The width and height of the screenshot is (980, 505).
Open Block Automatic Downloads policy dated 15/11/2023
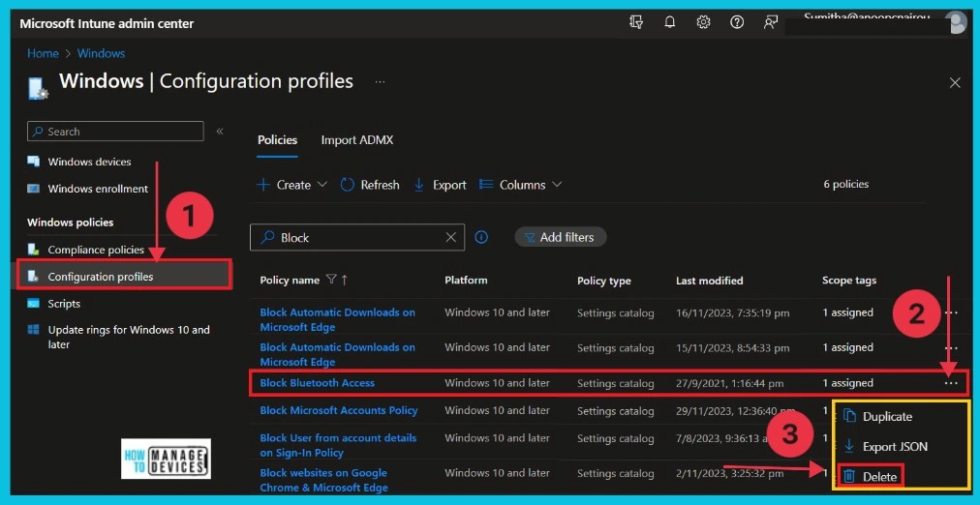point(338,354)
